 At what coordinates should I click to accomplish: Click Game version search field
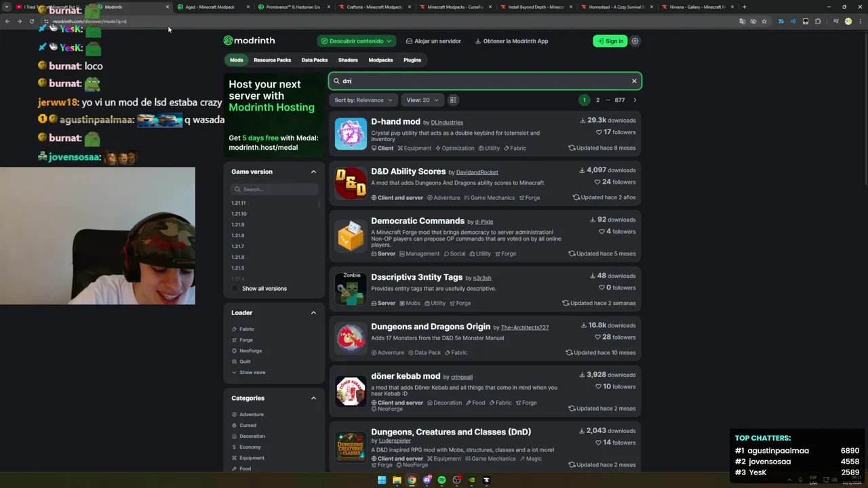pos(274,189)
